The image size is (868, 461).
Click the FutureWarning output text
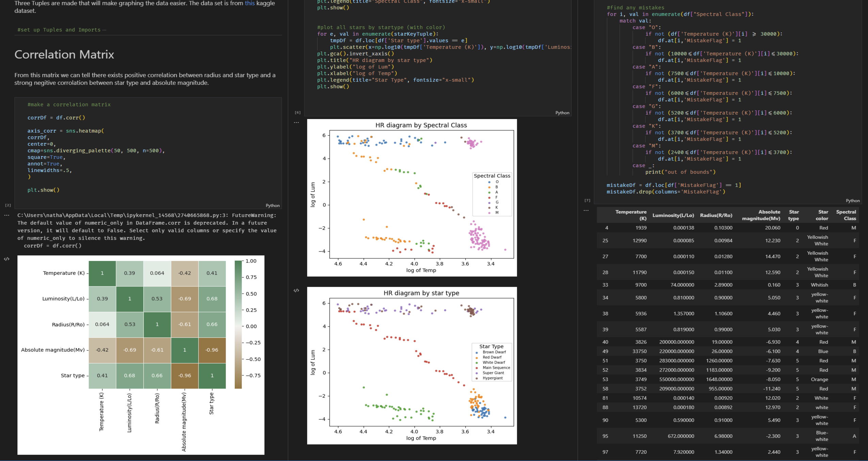click(147, 230)
